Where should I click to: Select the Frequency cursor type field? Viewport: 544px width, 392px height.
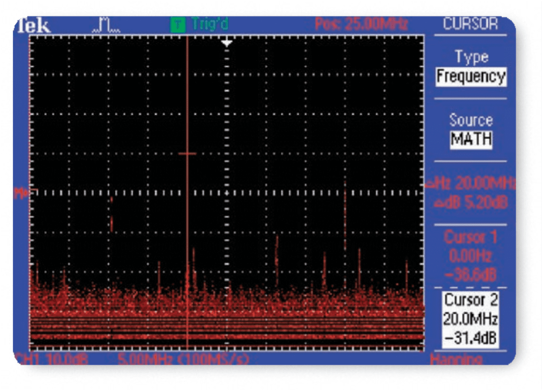click(x=471, y=76)
